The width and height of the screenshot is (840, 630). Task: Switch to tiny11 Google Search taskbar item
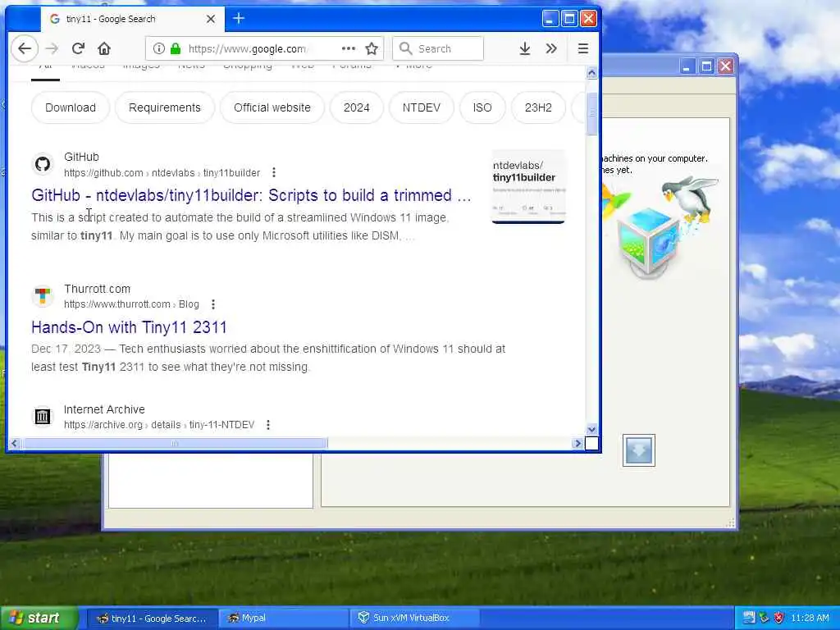tap(153, 619)
